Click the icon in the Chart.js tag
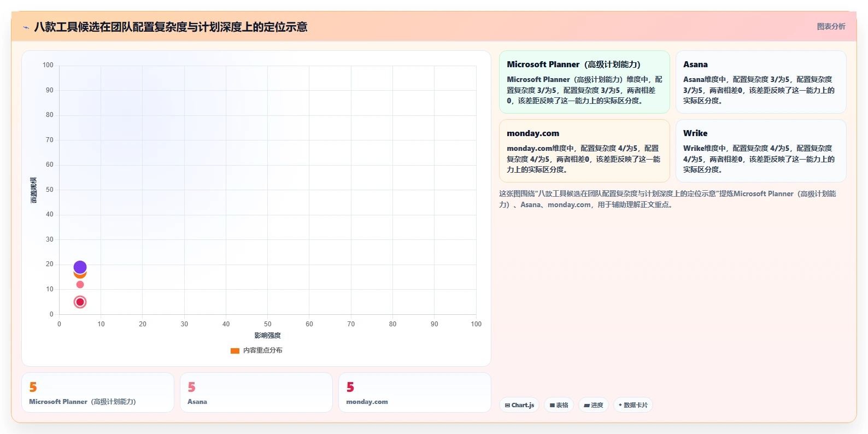The image size is (868, 434). click(507, 405)
